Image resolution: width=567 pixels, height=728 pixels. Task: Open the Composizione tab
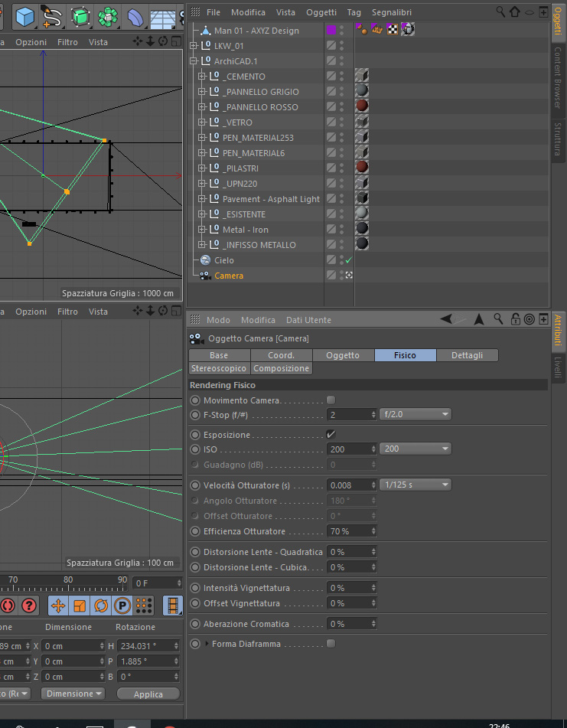coord(281,368)
